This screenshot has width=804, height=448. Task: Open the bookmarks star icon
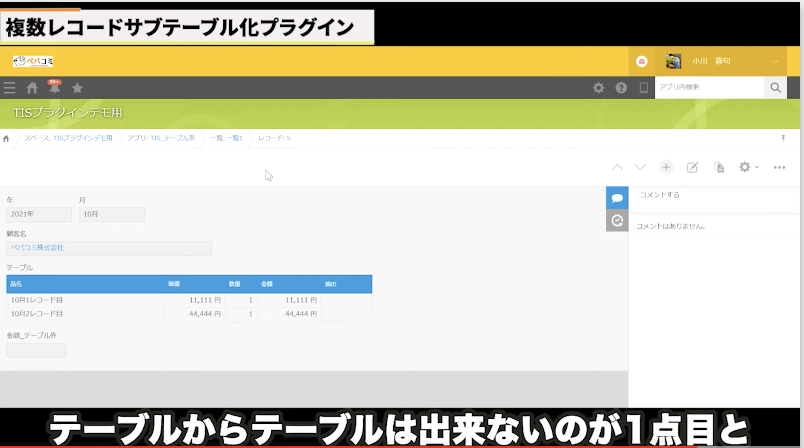click(x=77, y=88)
